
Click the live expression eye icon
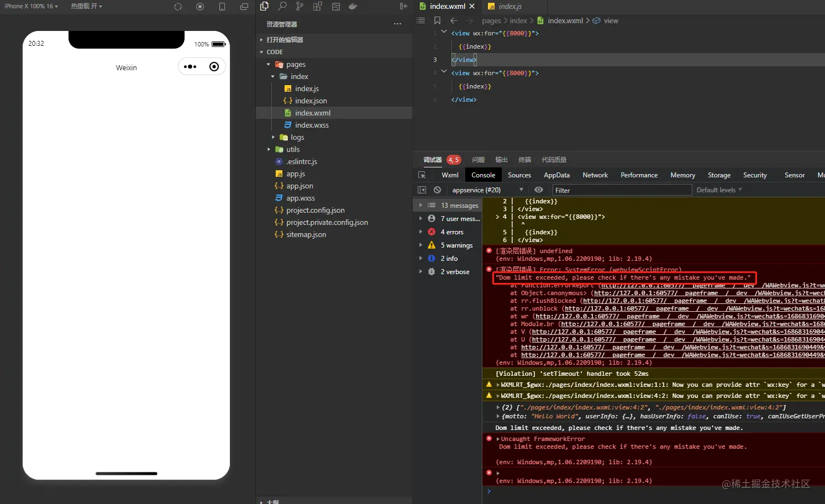[x=539, y=190]
